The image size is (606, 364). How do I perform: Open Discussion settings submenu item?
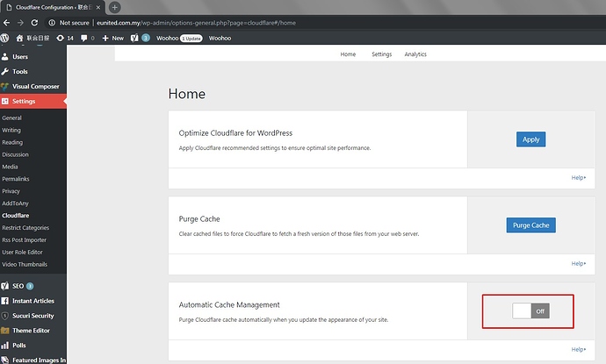click(x=15, y=154)
